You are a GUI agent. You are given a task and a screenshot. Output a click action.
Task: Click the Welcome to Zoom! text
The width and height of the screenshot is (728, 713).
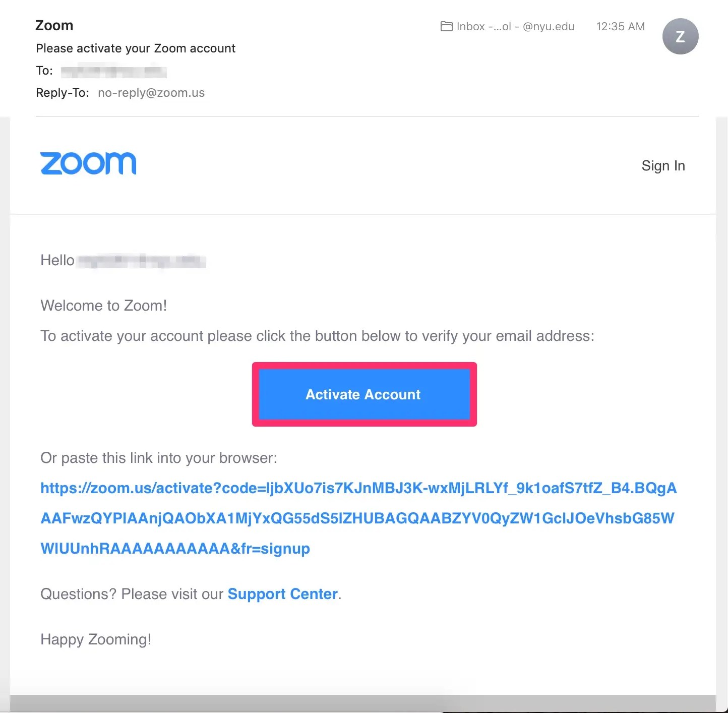[x=103, y=306]
